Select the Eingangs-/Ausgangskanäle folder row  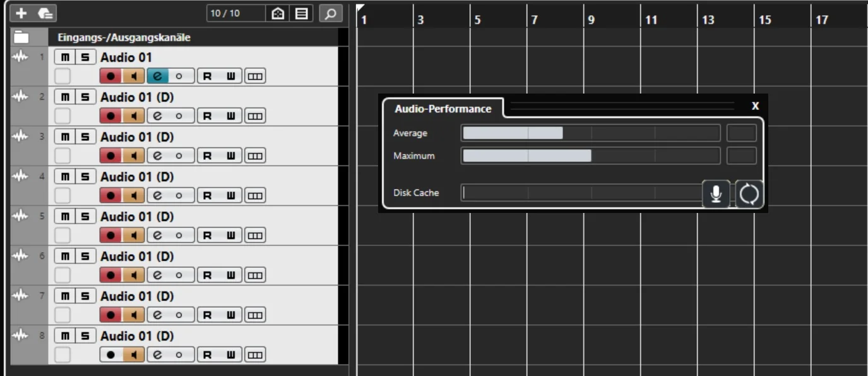tap(179, 37)
